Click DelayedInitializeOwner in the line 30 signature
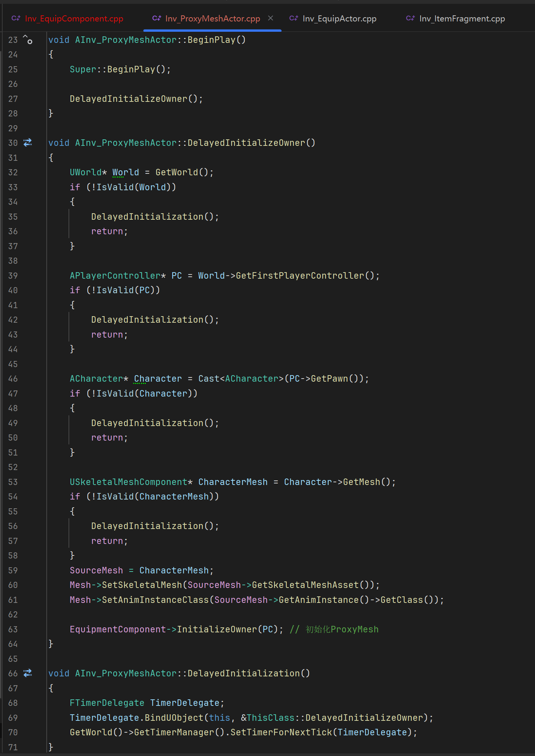This screenshot has height=756, width=535. click(246, 143)
